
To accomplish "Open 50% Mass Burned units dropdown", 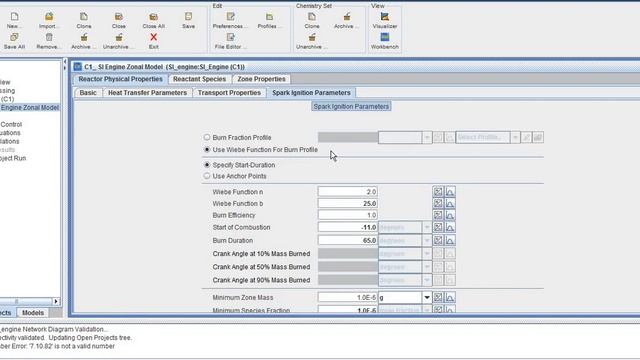I will pos(427,267).
